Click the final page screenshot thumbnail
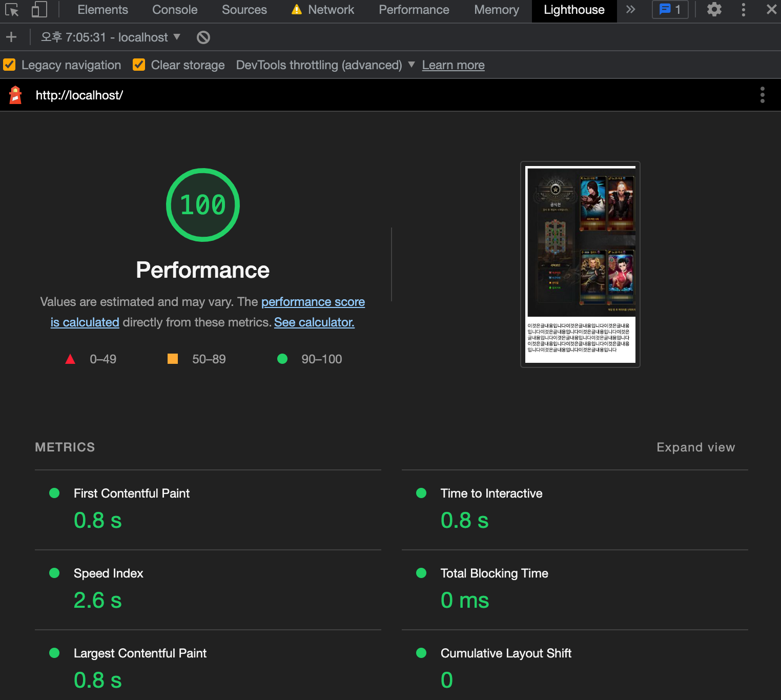This screenshot has height=700, width=781. (x=580, y=264)
